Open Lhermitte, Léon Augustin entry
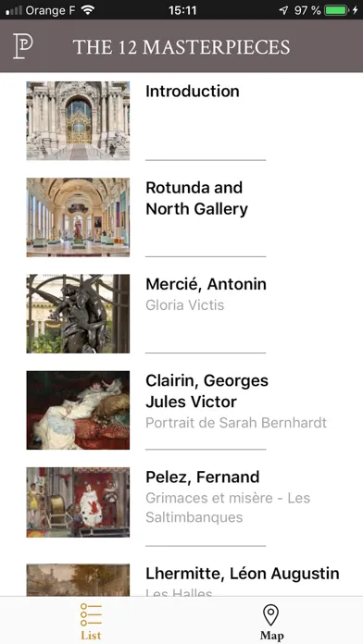 point(181,580)
